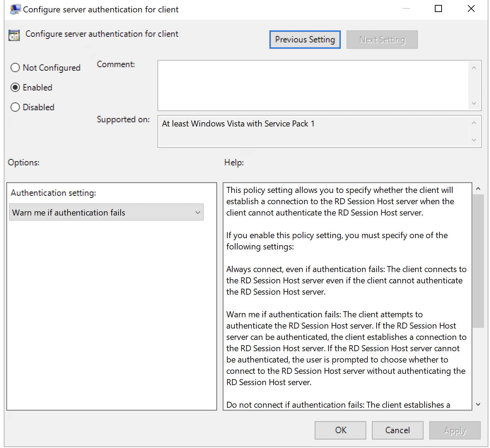Click the Help panel scrollbar thumb
Image resolution: width=490 pixels, height=448 pixels.
pyautogui.click(x=478, y=261)
